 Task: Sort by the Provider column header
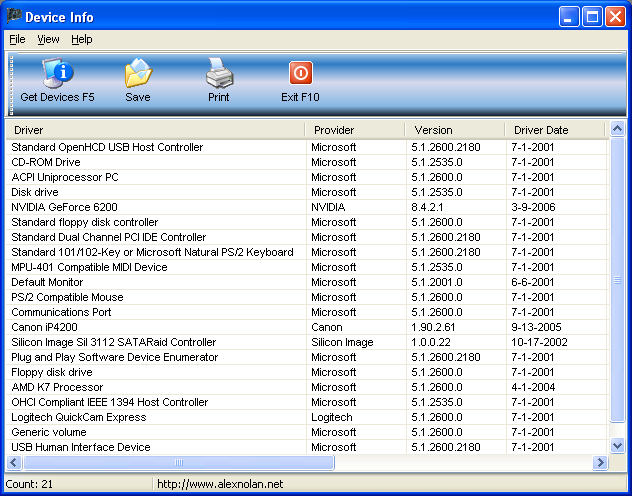coord(355,130)
